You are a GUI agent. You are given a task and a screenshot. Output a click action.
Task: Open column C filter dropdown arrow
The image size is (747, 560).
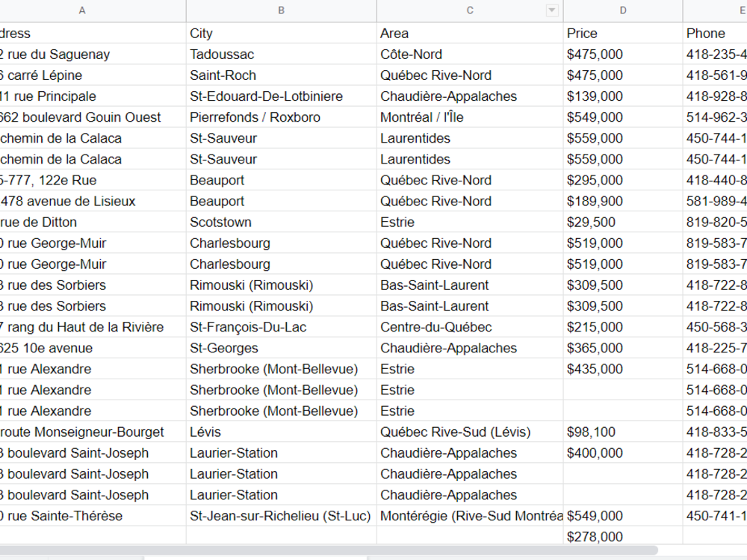(x=552, y=10)
